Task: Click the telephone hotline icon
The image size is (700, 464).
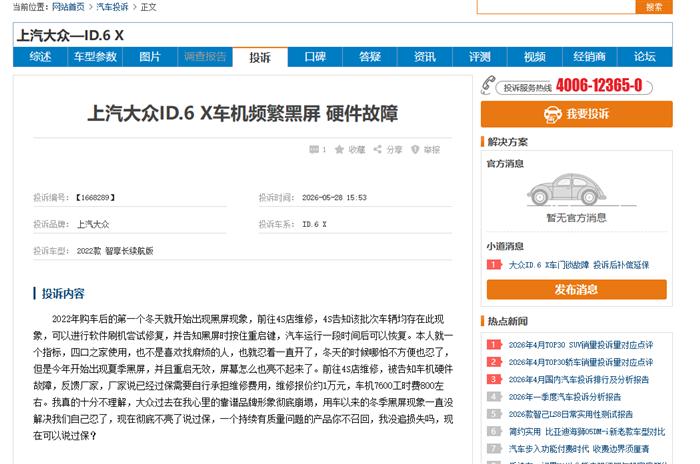Action: [x=488, y=85]
